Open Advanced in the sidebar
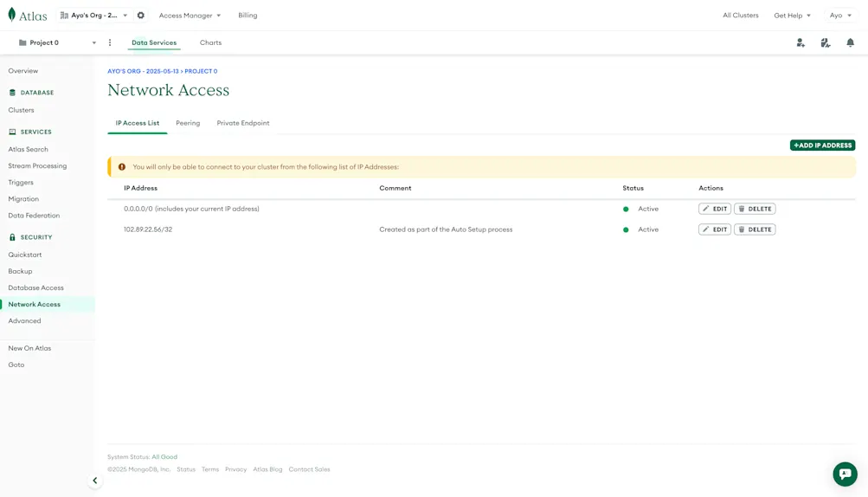The image size is (868, 497). 24,321
